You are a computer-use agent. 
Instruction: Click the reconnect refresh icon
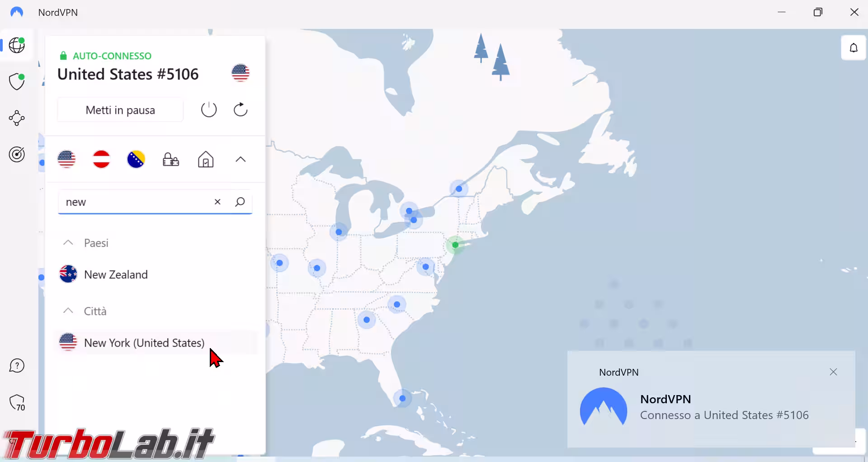(x=241, y=110)
